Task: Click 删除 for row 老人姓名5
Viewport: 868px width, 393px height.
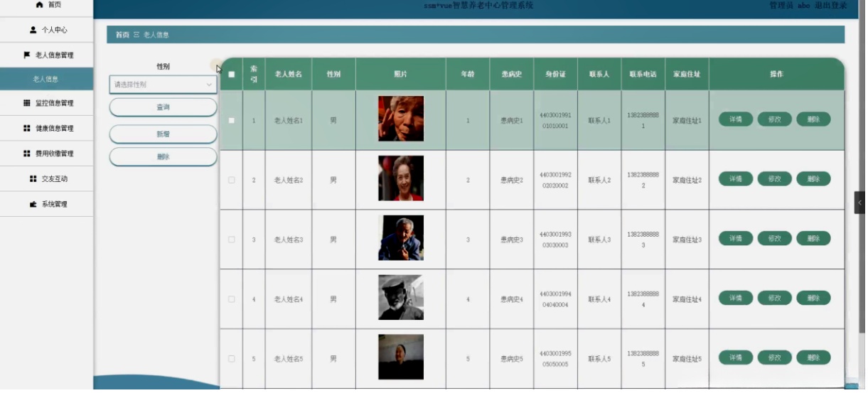Action: pos(813,357)
